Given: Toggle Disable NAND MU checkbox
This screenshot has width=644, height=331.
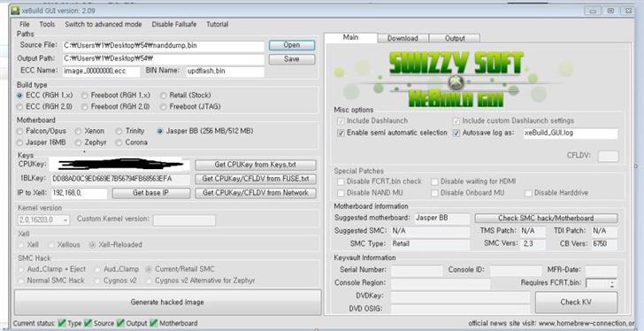Looking at the screenshot, I should pyautogui.click(x=341, y=193).
